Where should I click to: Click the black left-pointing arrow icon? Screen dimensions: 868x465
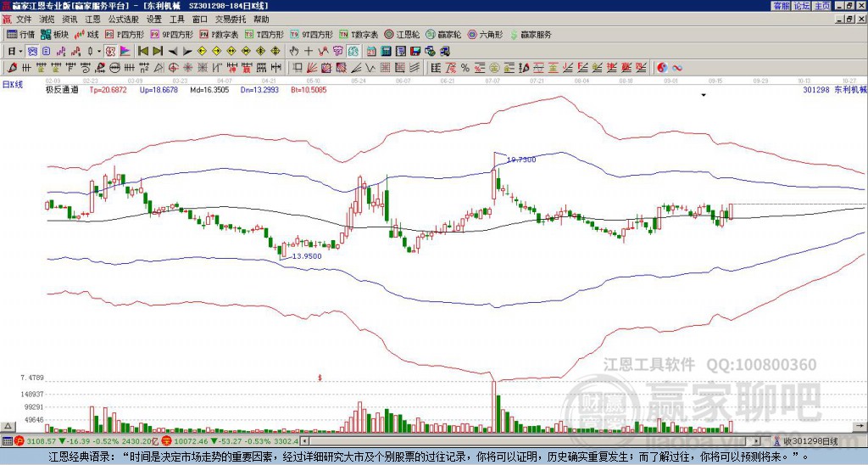click(173, 52)
